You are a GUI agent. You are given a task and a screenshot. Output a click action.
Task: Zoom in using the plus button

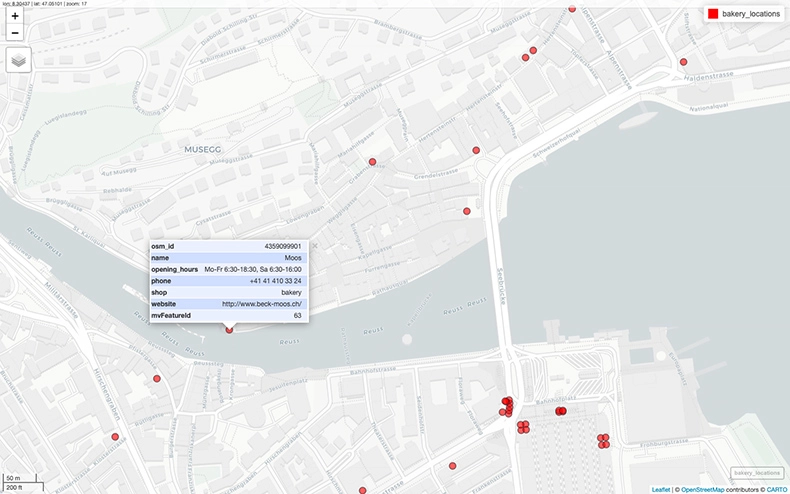pos(15,17)
